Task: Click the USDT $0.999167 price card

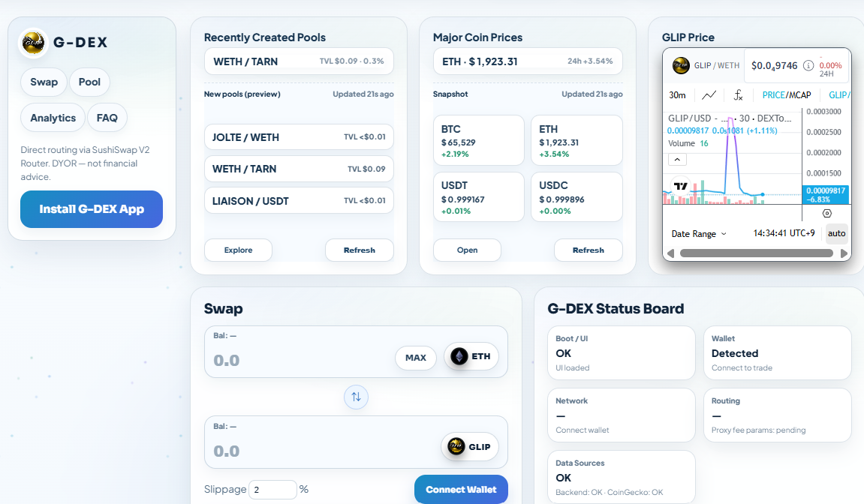Action: click(x=479, y=197)
